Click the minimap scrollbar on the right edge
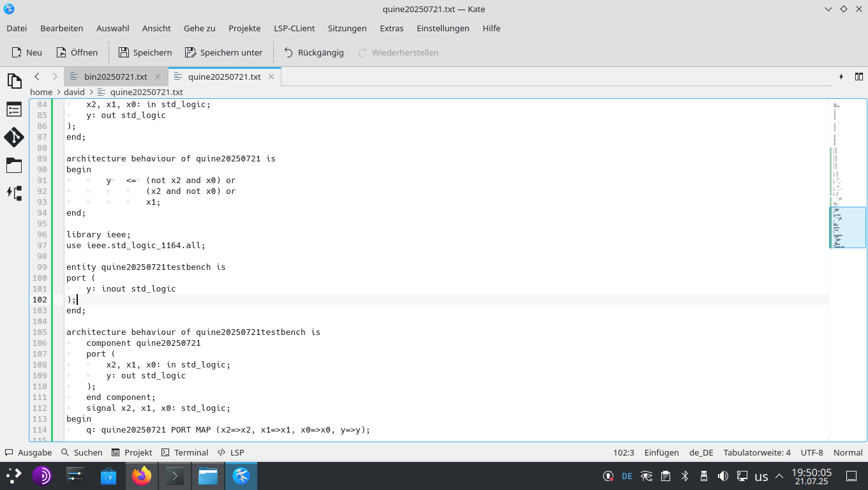 [849, 227]
